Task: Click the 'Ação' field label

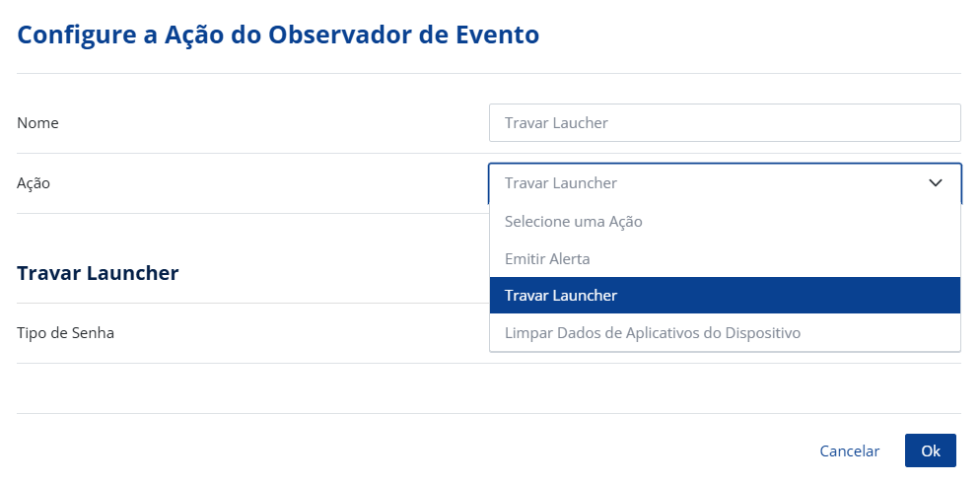Action: coord(34,183)
